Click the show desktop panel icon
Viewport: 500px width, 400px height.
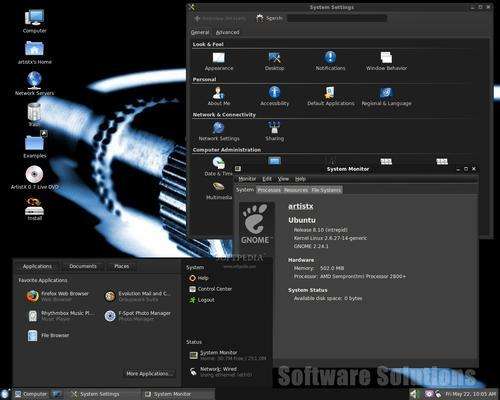(x=58, y=394)
